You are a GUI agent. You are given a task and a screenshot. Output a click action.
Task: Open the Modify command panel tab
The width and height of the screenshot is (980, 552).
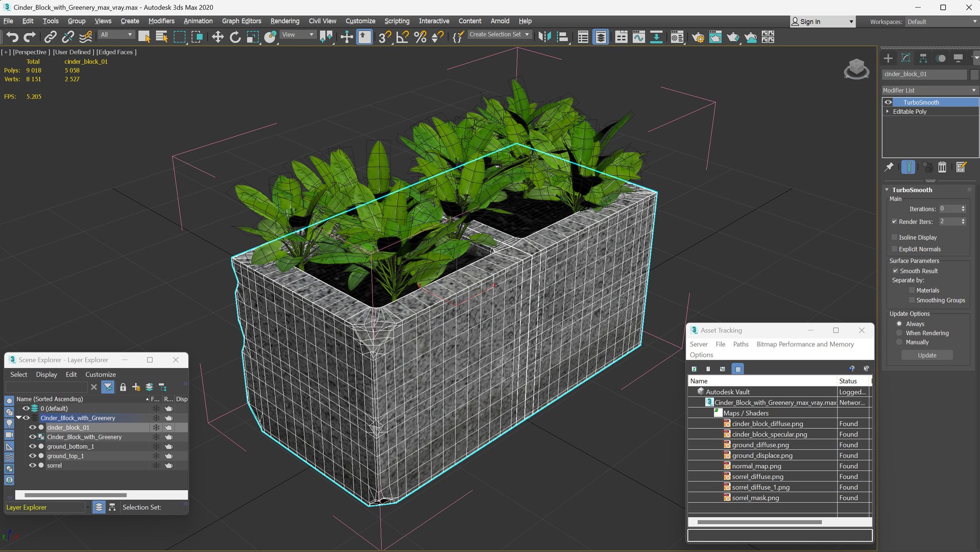pos(905,58)
